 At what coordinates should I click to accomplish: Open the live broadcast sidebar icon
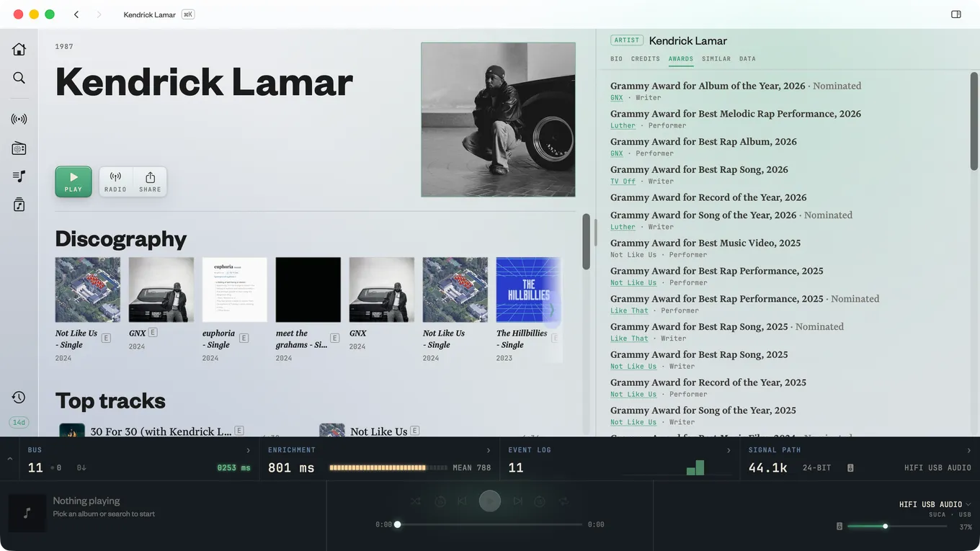(19, 119)
